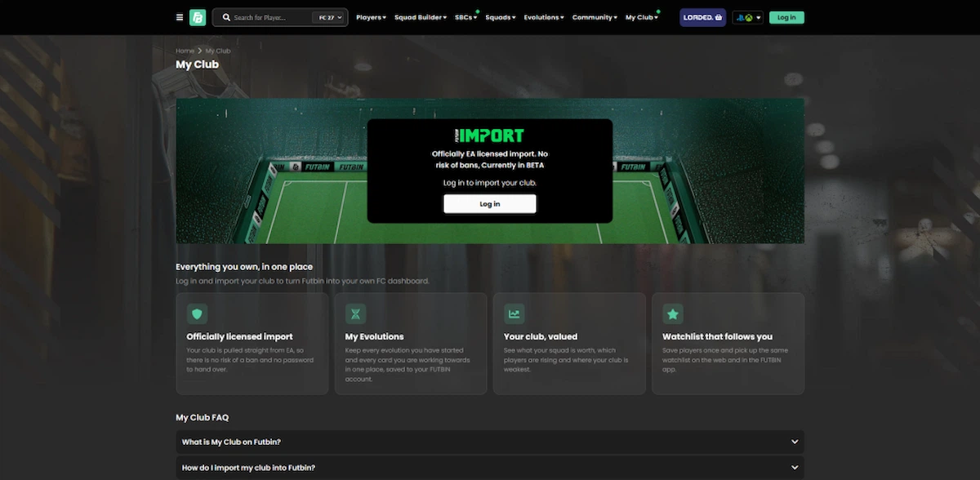Open the Evolutions menu
Screen dimensions: 980x480
(x=545, y=17)
